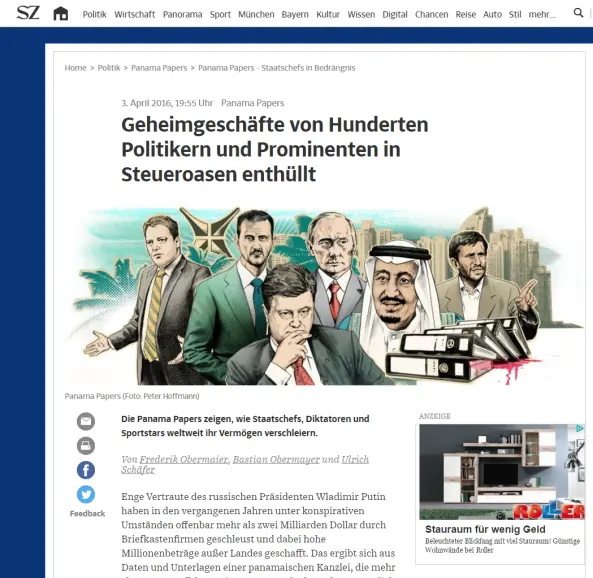This screenshot has width=593, height=578.
Task: Click the article headline 'Geheimgeschäfte von Hunderten'
Action: click(275, 149)
